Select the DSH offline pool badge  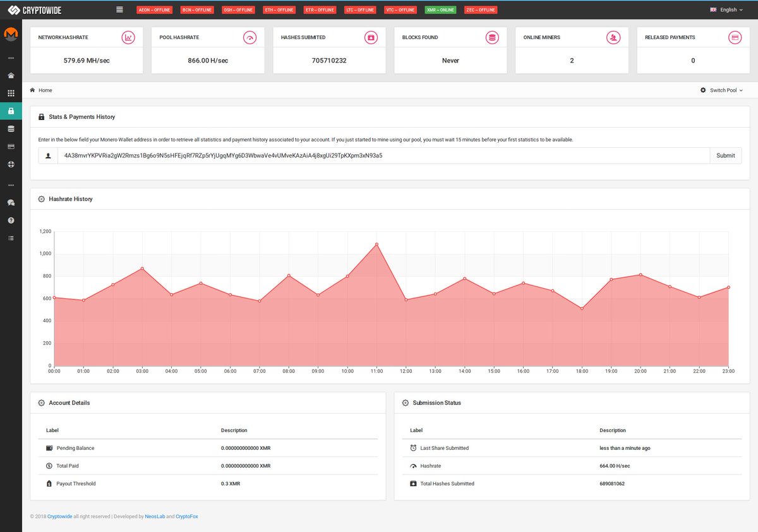pos(238,10)
